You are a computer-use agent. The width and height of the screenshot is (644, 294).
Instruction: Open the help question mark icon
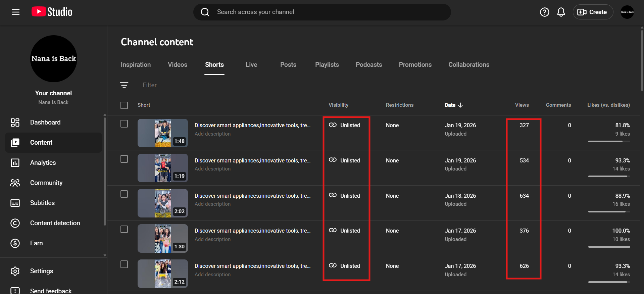[x=544, y=12]
